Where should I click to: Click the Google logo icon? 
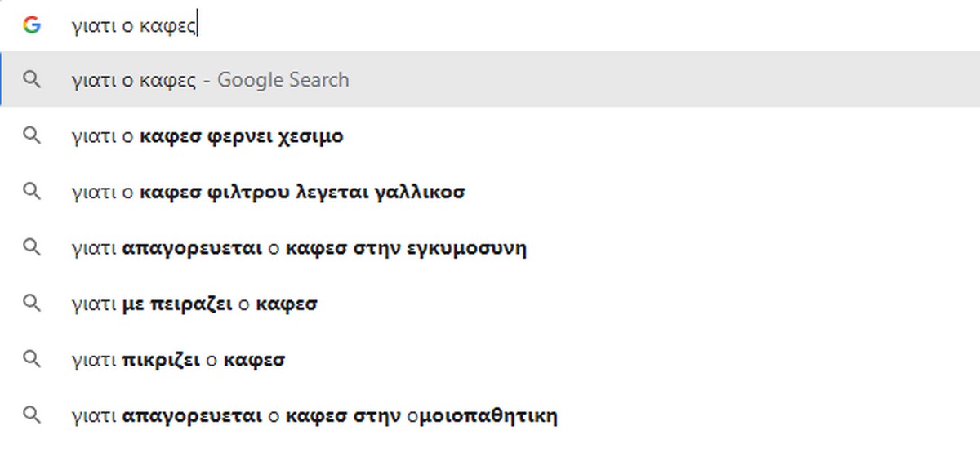point(32,25)
